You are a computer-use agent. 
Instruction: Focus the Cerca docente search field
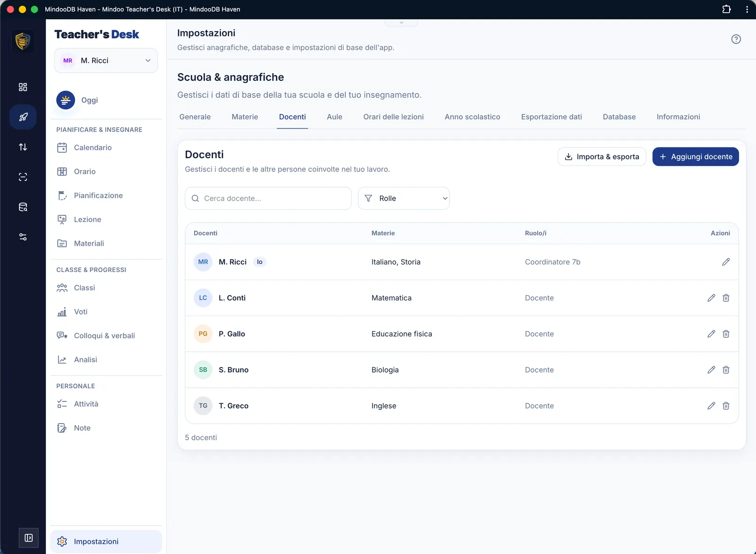pyautogui.click(x=268, y=198)
